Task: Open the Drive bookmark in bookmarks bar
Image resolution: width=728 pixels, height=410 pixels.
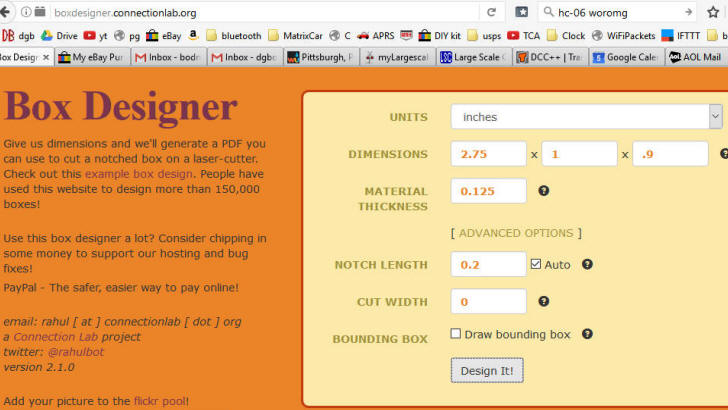Action: point(60,36)
